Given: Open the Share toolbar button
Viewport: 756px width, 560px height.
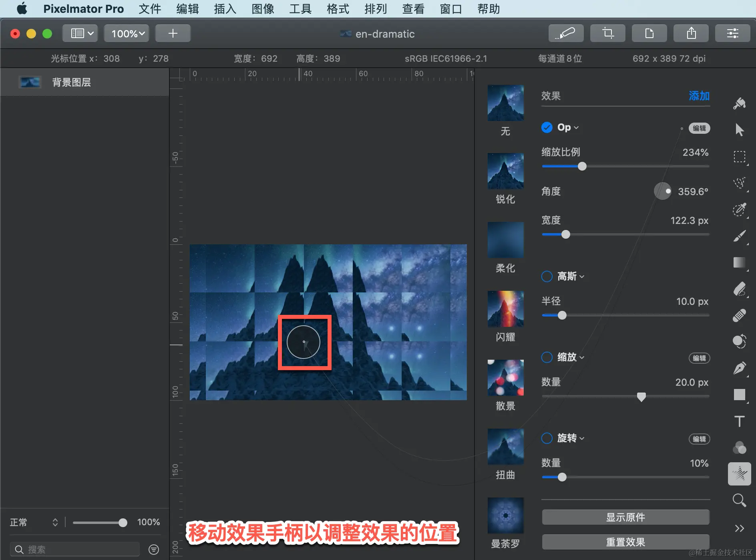Looking at the screenshot, I should coord(691,33).
